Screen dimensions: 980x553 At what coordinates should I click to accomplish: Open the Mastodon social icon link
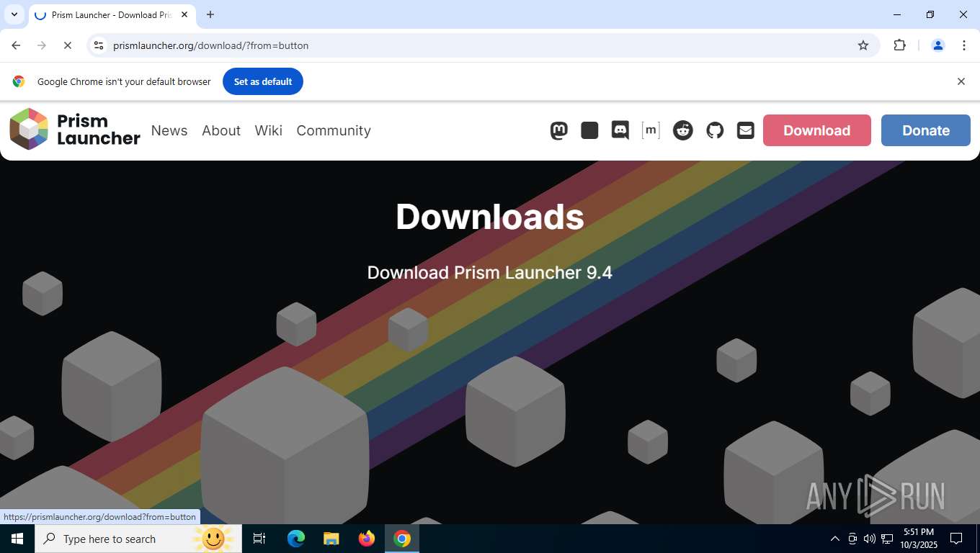point(559,130)
